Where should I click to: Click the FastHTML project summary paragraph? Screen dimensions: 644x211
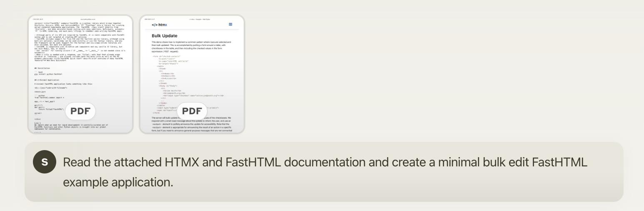(79, 25)
